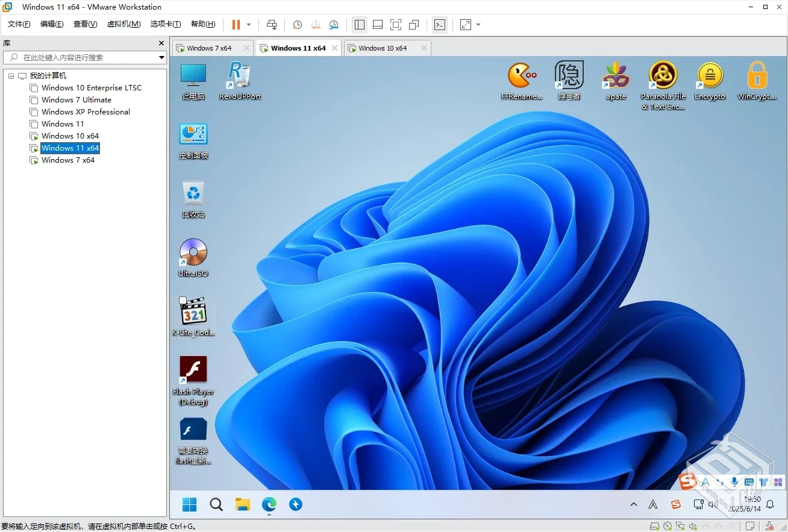Select Windows XP Professional in library
788x532 pixels.
pos(86,112)
